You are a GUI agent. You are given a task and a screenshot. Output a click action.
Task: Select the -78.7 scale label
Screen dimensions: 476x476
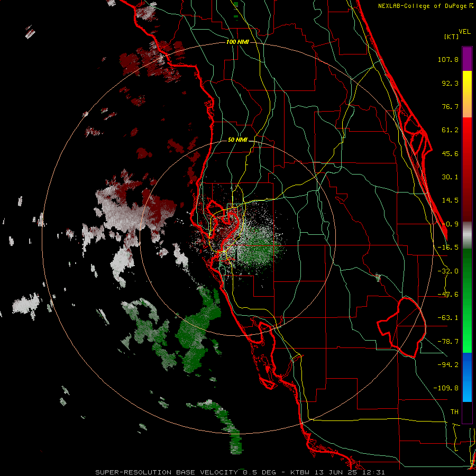(x=448, y=342)
